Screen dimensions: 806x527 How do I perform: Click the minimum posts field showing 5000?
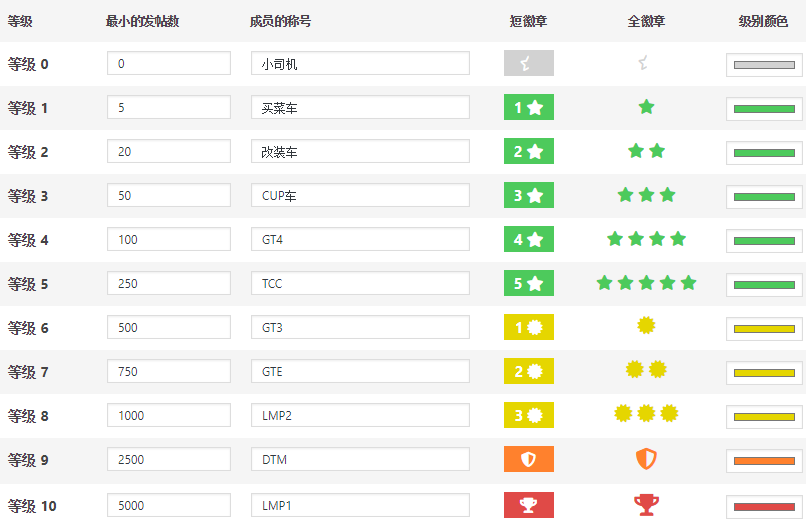169,505
